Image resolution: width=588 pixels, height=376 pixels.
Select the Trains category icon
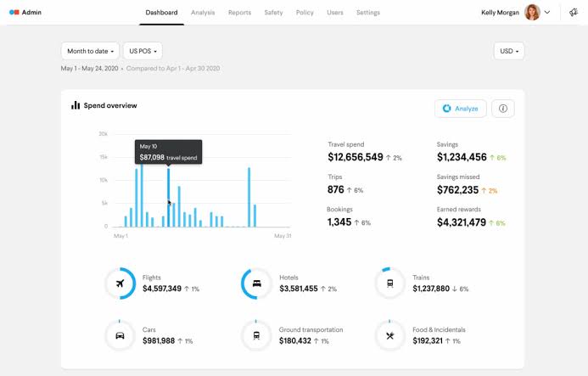click(390, 283)
